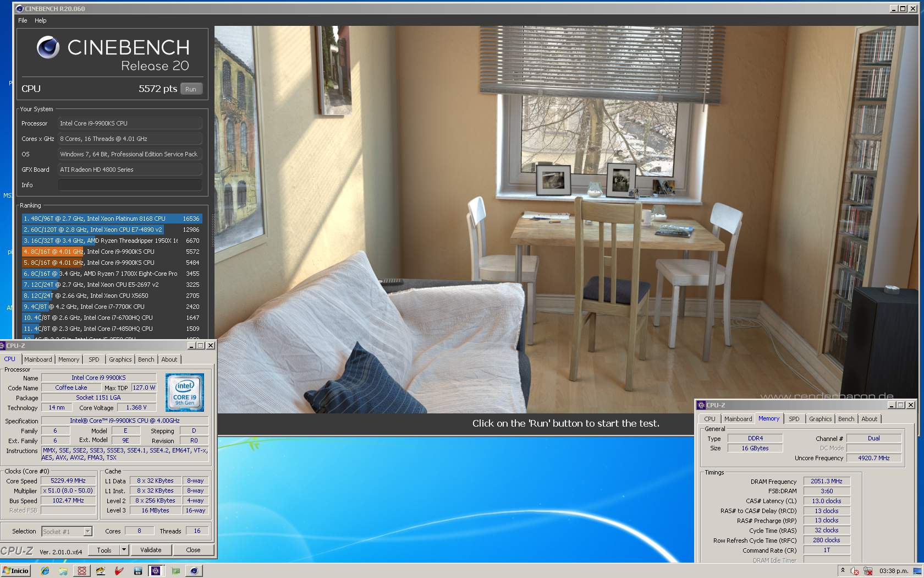Select ranking row Core i7-4850HQ CPU
The width and height of the screenshot is (924, 578).
tap(112, 329)
